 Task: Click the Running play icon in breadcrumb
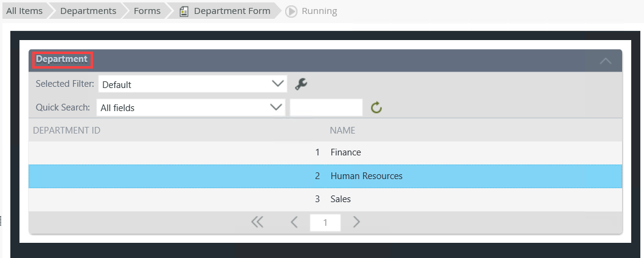point(291,11)
